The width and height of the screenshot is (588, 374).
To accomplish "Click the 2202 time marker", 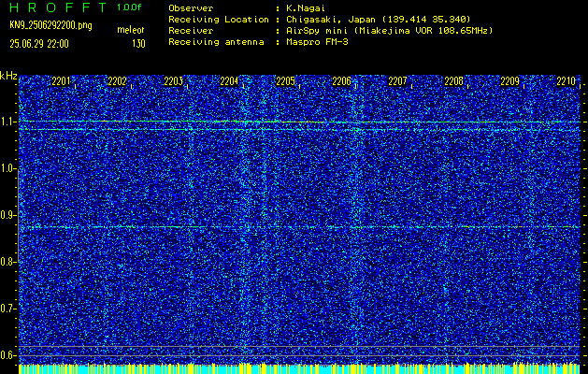I will tap(117, 81).
